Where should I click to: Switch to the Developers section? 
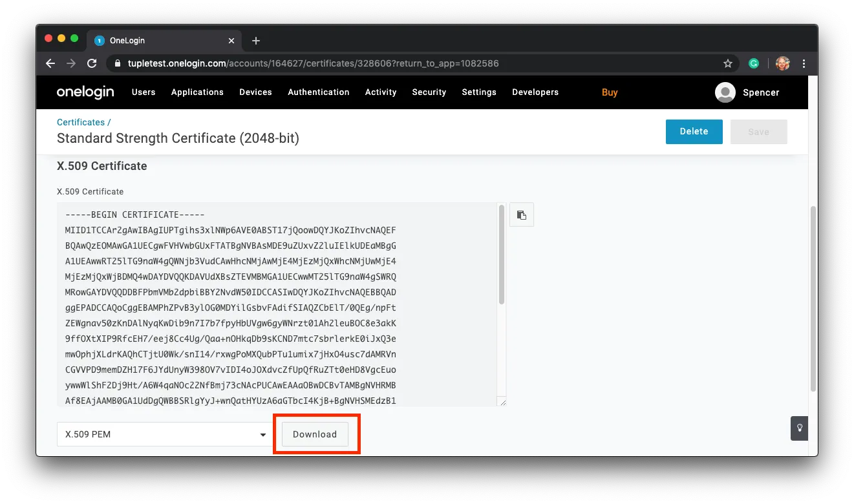pos(535,92)
